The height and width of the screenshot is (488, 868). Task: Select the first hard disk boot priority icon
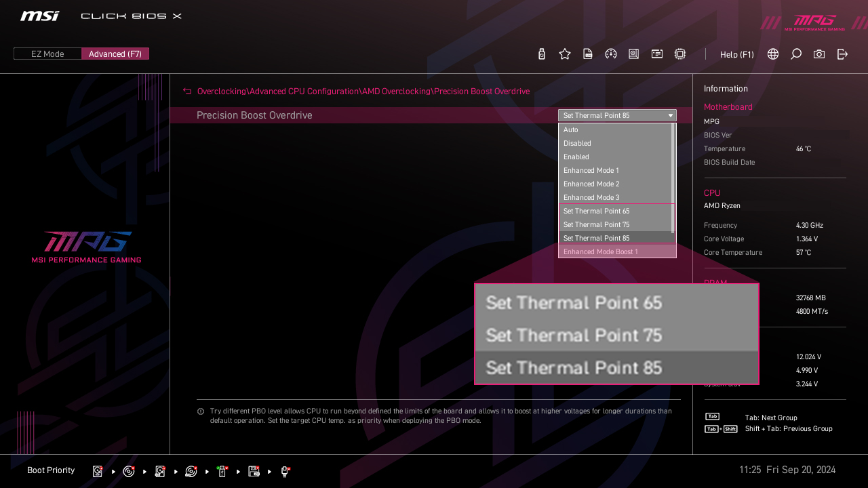click(98, 471)
